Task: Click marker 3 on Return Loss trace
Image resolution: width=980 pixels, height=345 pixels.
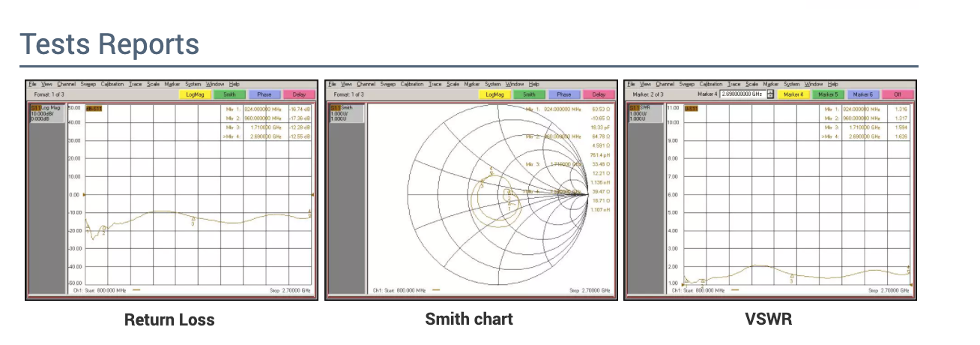Action: pos(193,223)
